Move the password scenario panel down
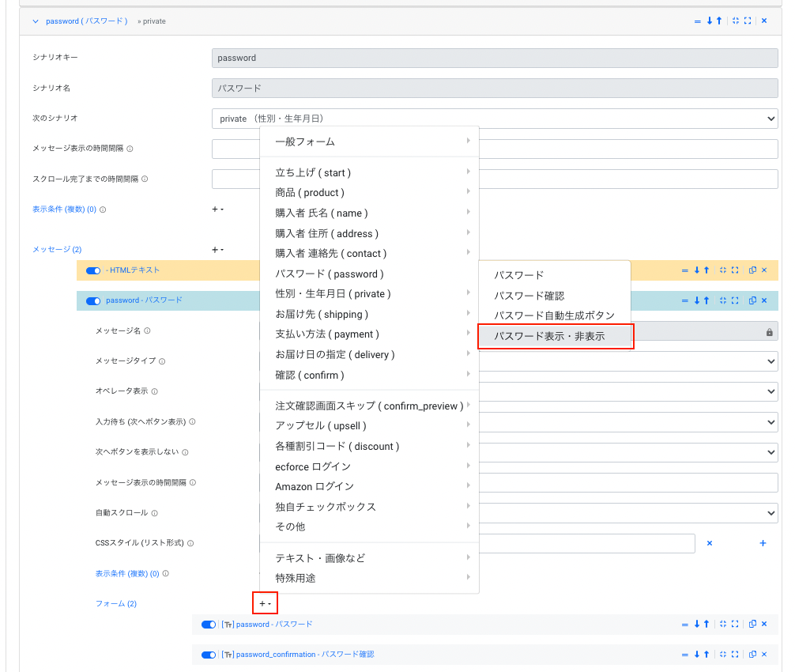Image resolution: width=795 pixels, height=672 pixels. [x=709, y=21]
